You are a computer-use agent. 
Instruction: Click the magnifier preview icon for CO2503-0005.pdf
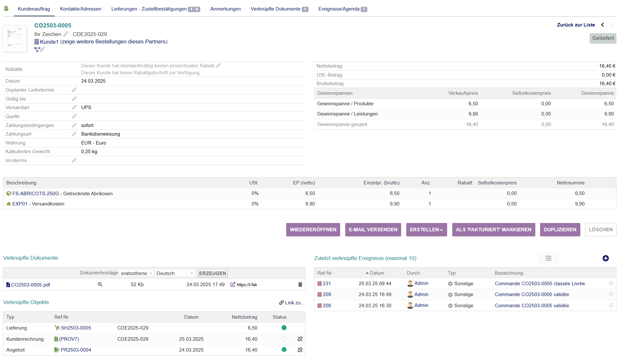(x=100, y=285)
